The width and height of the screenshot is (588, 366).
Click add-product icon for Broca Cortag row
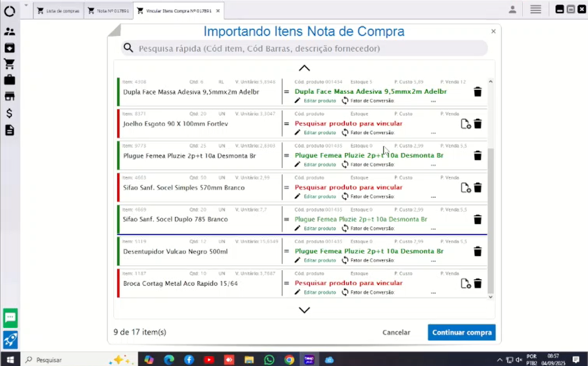pos(466,284)
